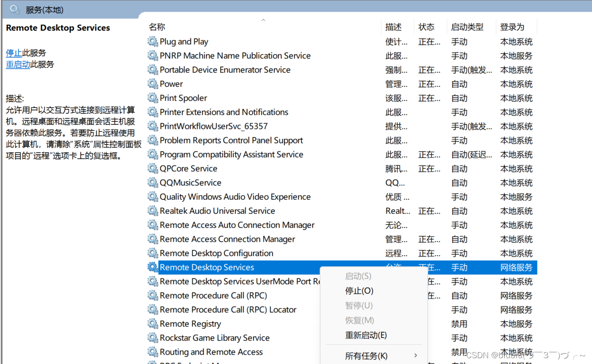Click gear icon beside Remote Desktop Configuration
The height and width of the screenshot is (364, 592).
pos(153,253)
